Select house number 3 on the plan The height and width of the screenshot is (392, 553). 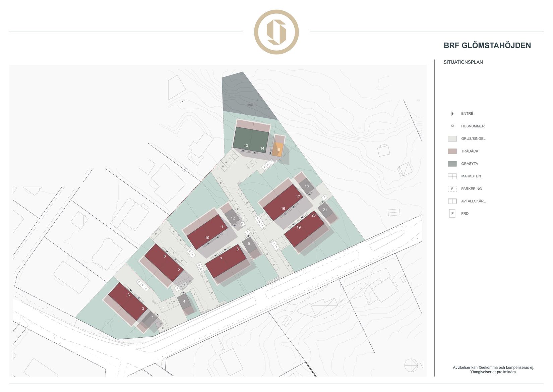tap(129, 295)
